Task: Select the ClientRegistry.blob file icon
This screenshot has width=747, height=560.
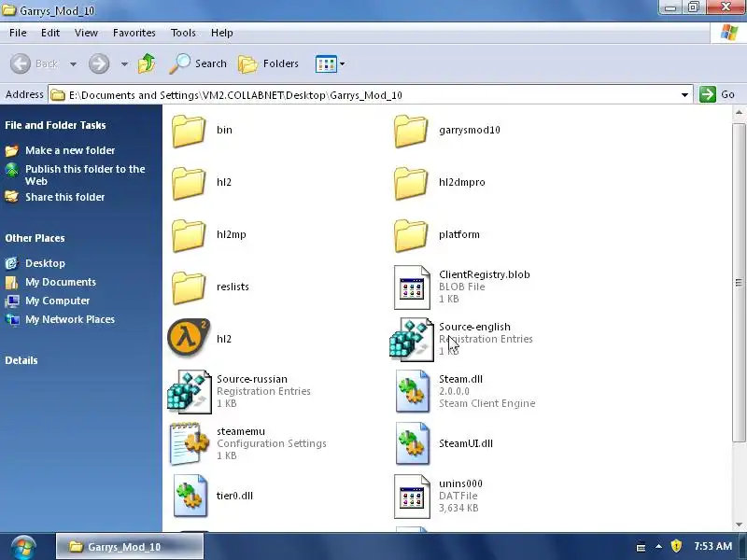Action: point(412,287)
